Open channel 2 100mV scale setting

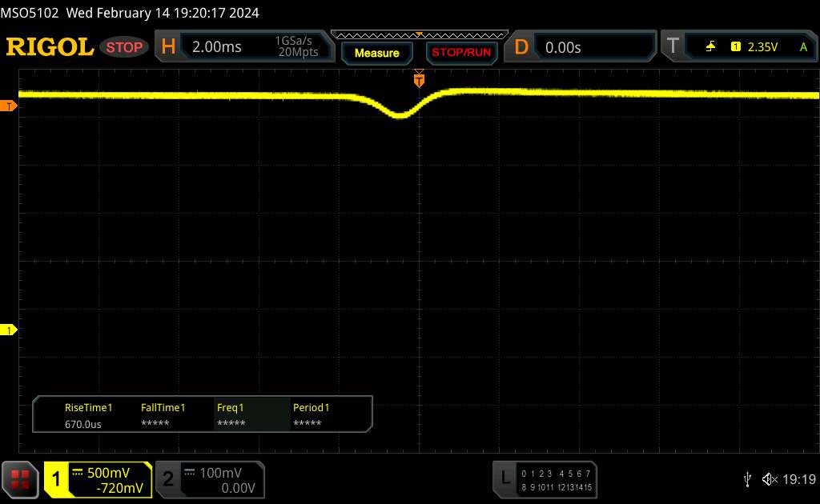tap(221, 473)
